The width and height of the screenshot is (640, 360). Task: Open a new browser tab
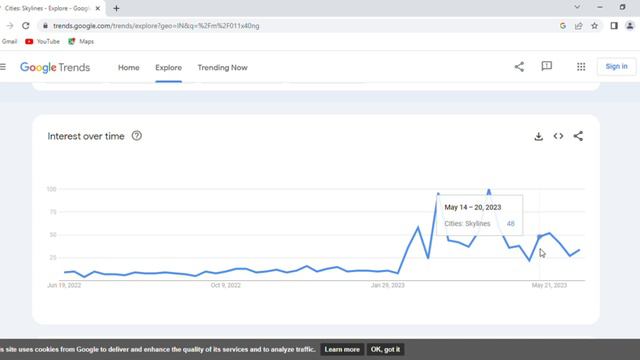click(x=116, y=8)
